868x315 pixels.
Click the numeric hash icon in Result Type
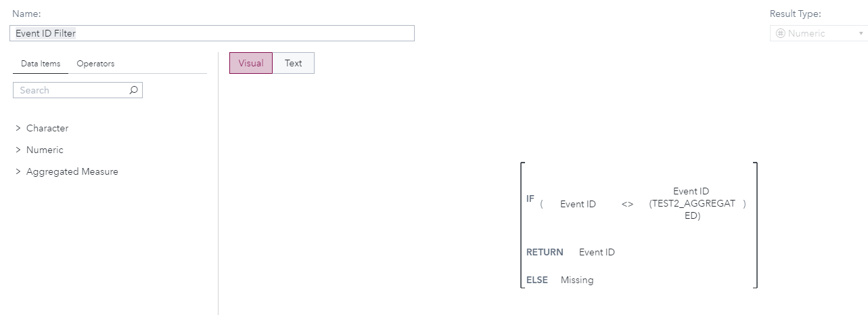click(x=780, y=33)
